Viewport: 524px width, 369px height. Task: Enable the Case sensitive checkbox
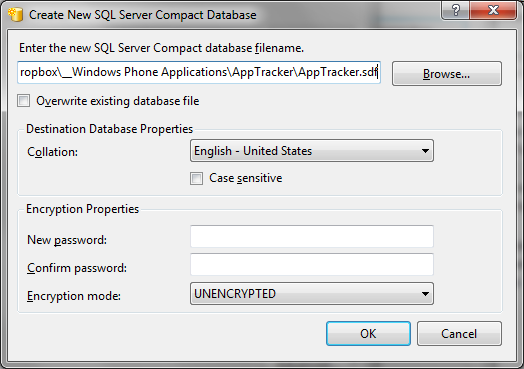(x=196, y=178)
